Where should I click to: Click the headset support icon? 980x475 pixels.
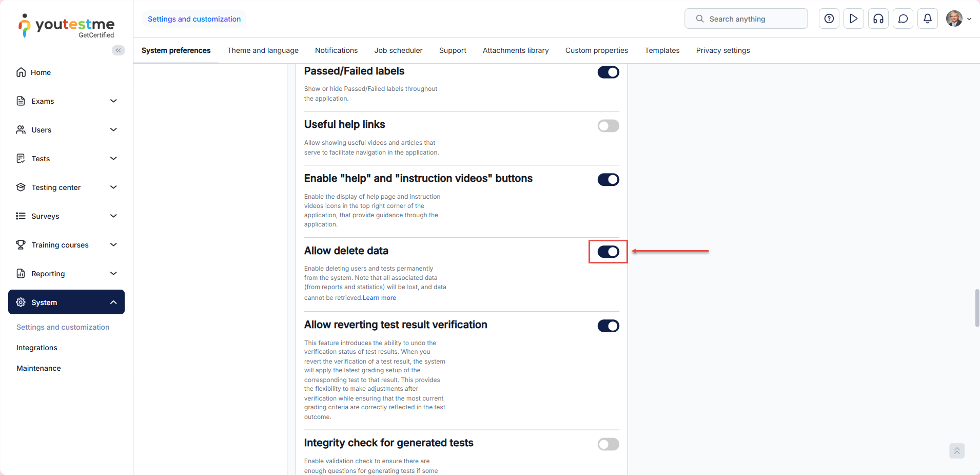(x=878, y=19)
